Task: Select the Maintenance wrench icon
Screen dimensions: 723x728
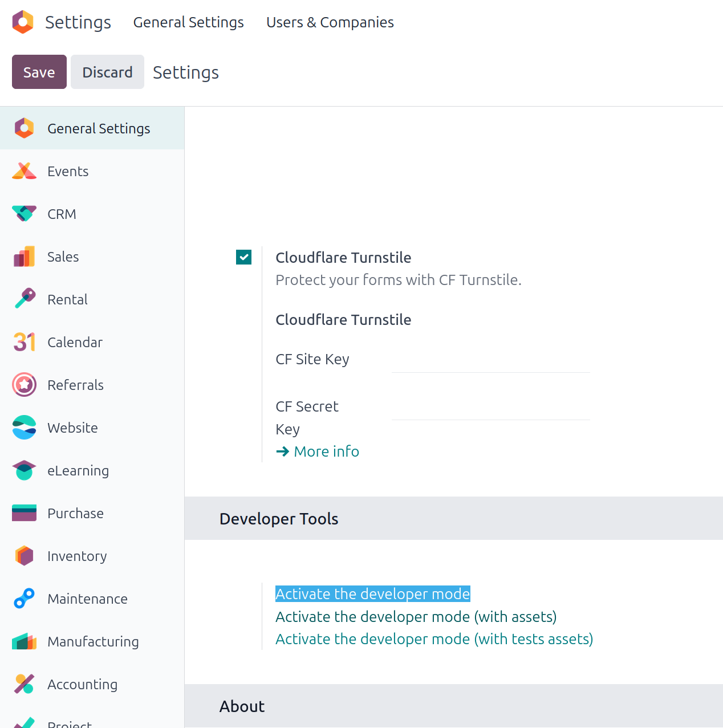Action: [24, 599]
